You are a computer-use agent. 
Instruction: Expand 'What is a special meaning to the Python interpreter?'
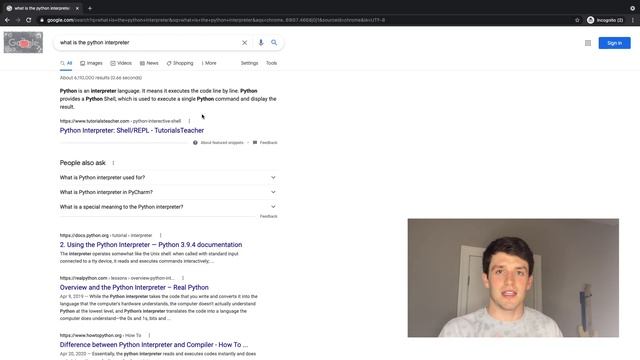(168, 207)
